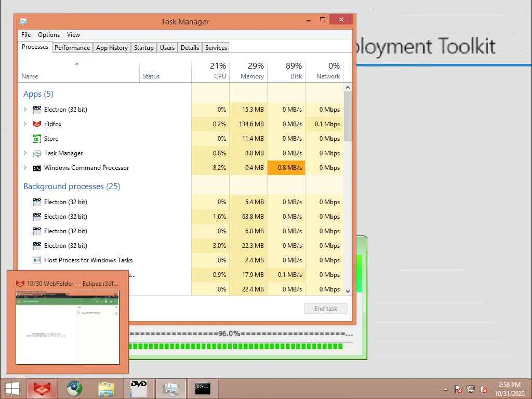Click the fox icon in the preview popup title
532x399 pixels.
click(x=20, y=283)
